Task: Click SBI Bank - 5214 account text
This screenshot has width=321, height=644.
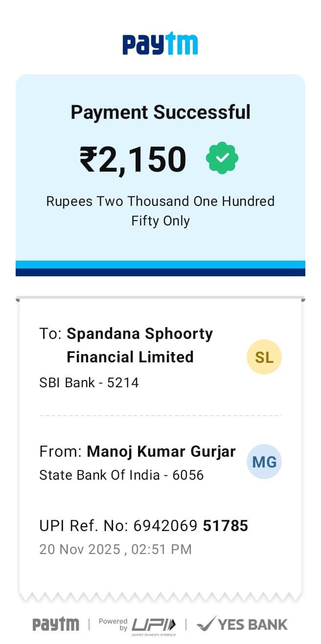Action: [89, 382]
